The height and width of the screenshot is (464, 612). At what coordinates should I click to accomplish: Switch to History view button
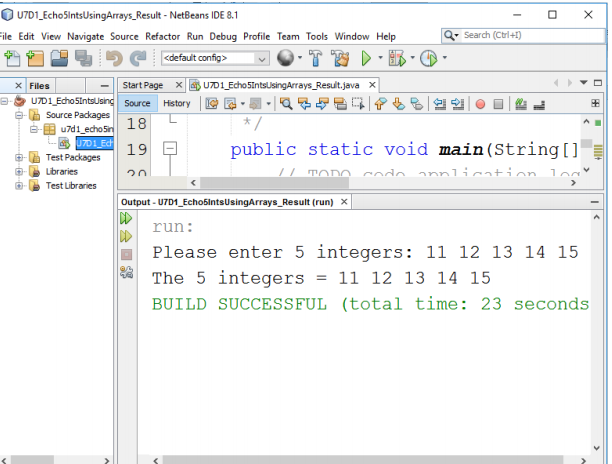click(176, 103)
